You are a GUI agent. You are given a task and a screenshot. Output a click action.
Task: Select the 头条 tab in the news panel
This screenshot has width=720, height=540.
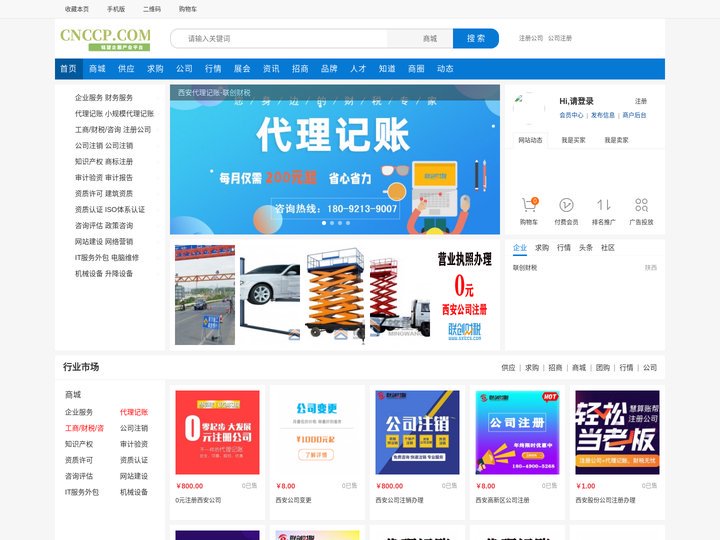tap(585, 248)
